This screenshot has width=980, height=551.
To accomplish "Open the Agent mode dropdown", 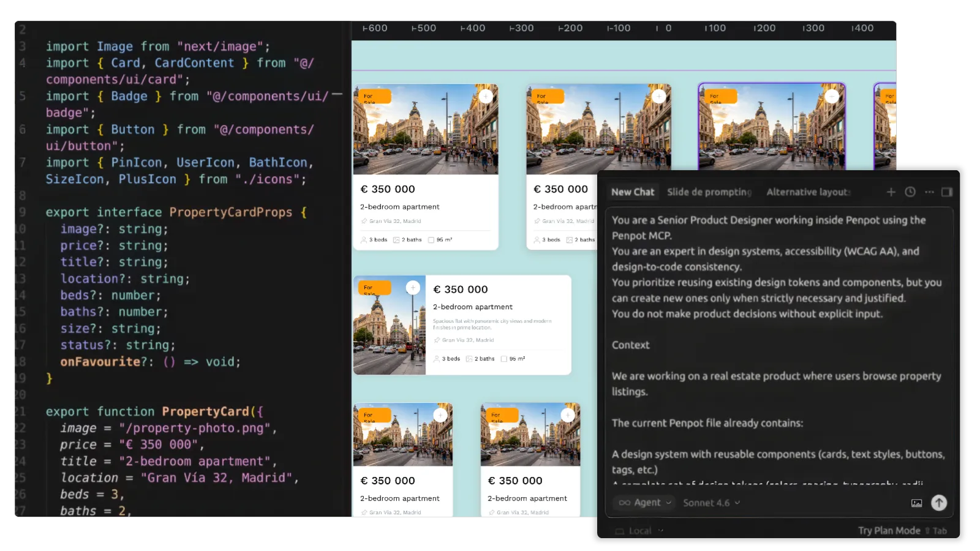I will [x=644, y=503].
